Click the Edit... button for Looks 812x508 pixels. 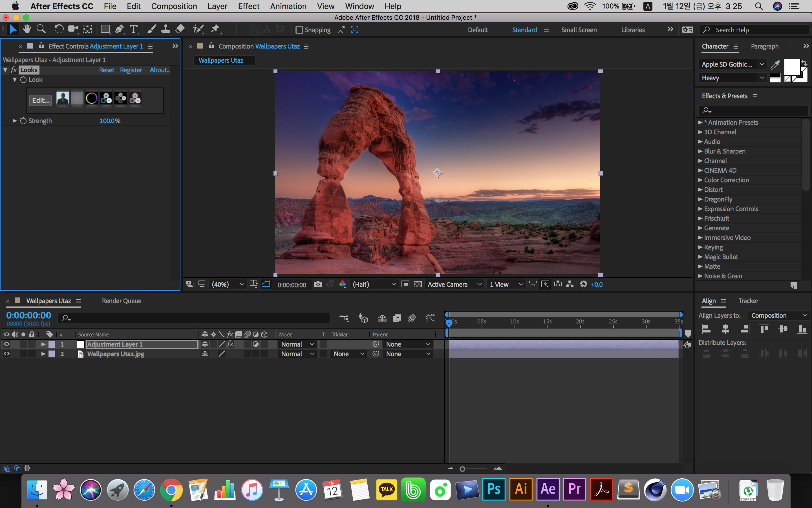[41, 100]
